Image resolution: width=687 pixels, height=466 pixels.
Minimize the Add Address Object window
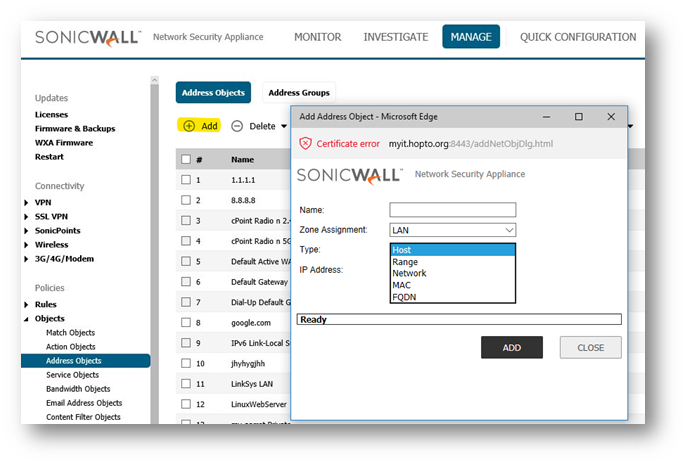(546, 116)
